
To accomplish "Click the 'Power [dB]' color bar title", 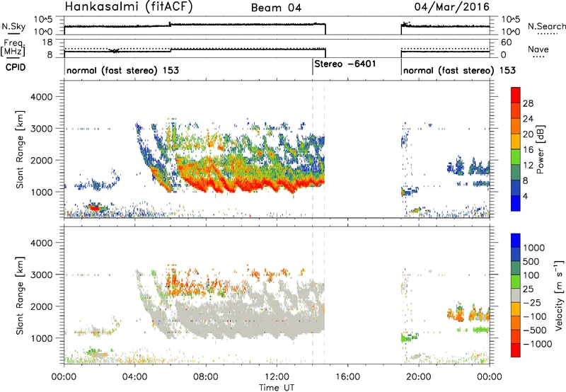I will [x=540, y=149].
